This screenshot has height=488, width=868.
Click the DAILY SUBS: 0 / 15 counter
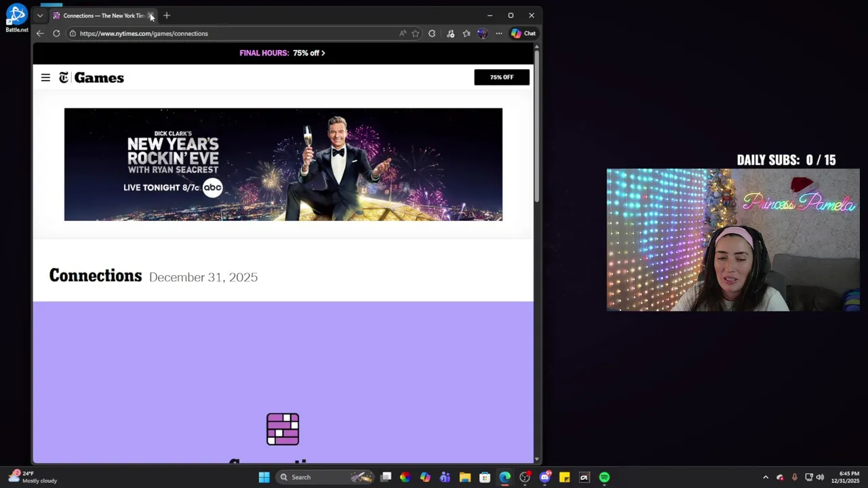[x=787, y=160]
